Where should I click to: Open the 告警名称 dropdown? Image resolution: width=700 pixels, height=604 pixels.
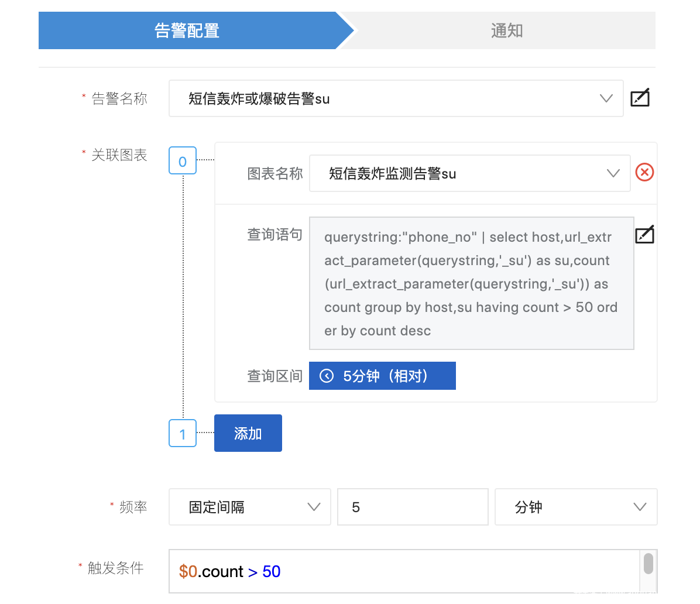[x=386, y=99]
